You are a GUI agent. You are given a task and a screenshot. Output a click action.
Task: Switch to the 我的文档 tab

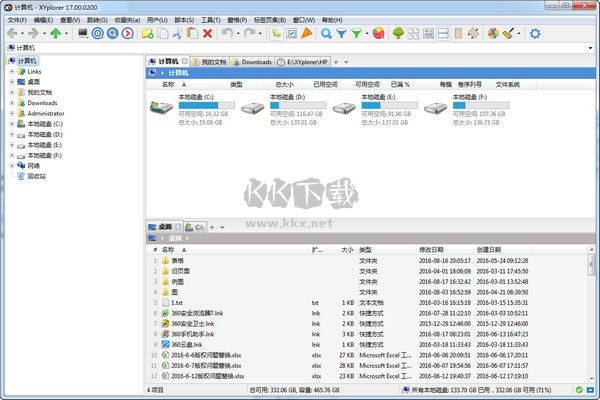point(210,62)
